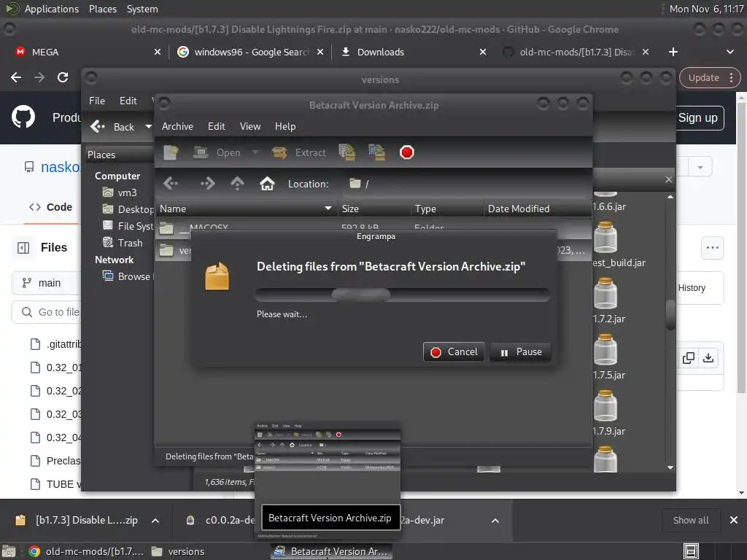
Task: Click GitHub copy raw file icon
Action: (689, 358)
